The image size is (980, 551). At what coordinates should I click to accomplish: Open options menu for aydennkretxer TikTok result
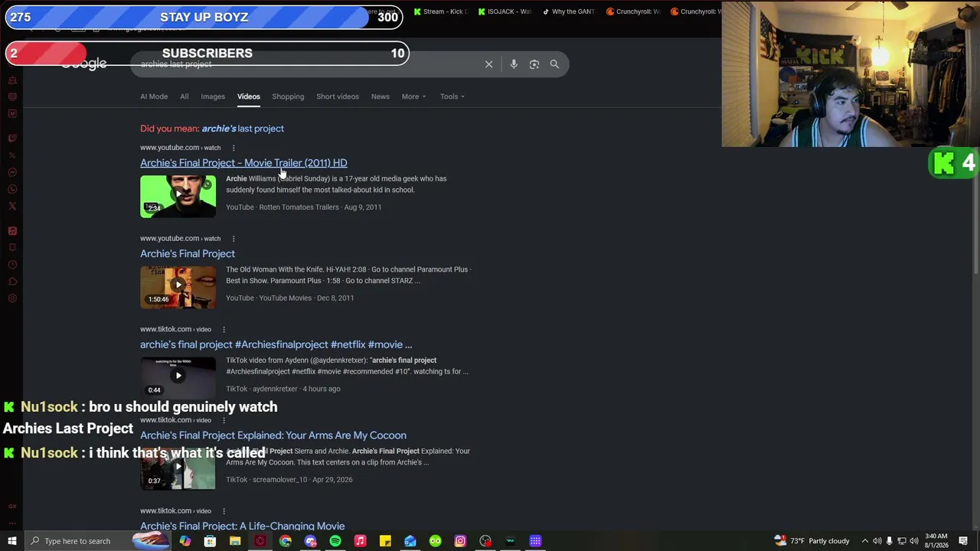[x=224, y=330]
